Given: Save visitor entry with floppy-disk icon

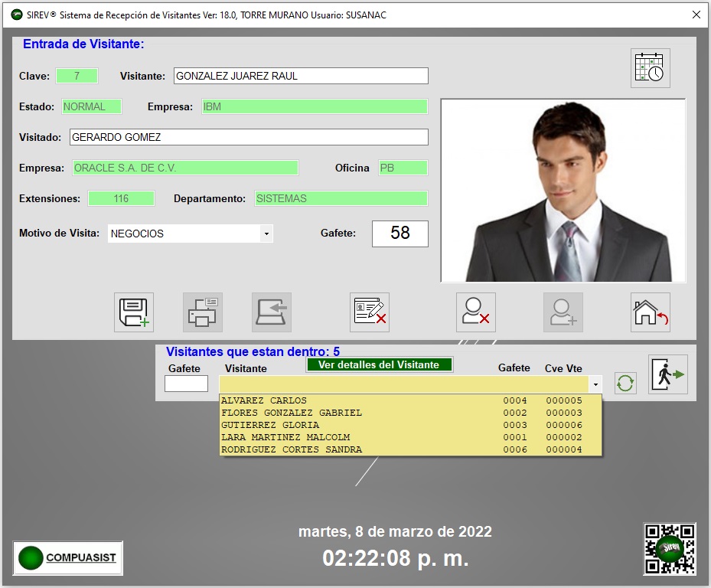Looking at the screenshot, I should click(134, 312).
